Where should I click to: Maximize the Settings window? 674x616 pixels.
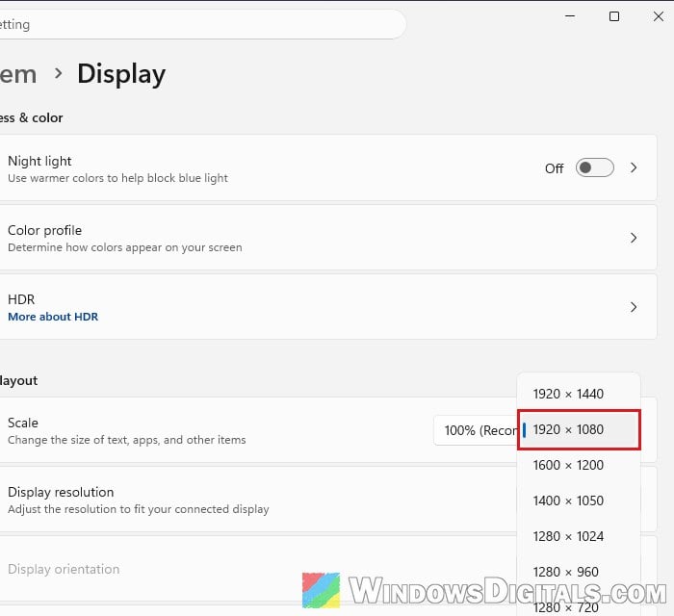pyautogui.click(x=614, y=16)
